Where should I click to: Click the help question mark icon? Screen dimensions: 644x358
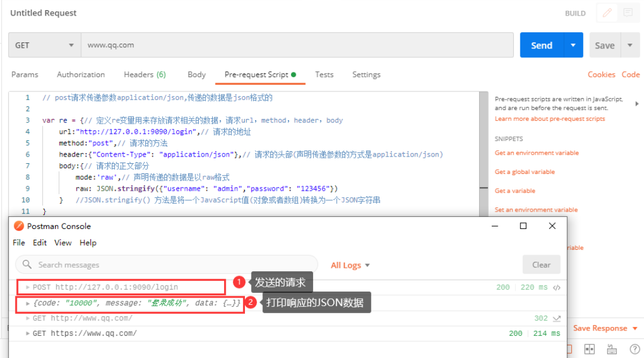634,349
